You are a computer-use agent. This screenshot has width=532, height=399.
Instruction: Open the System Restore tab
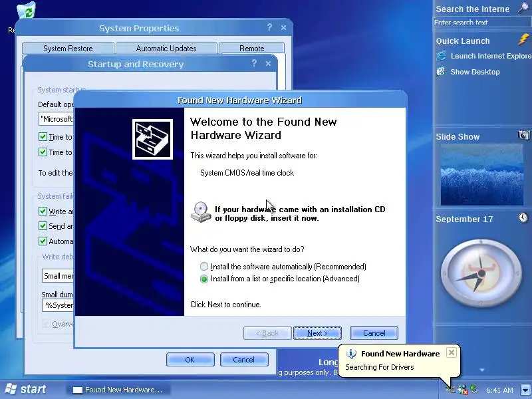tap(68, 49)
